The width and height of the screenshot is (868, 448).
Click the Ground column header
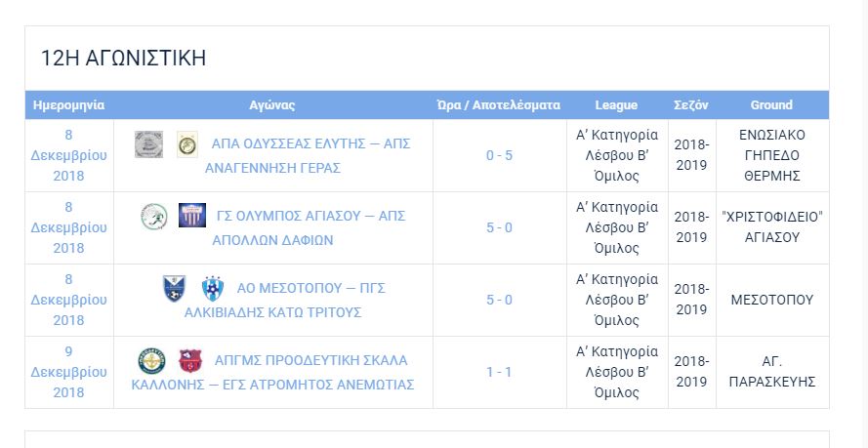tap(771, 105)
